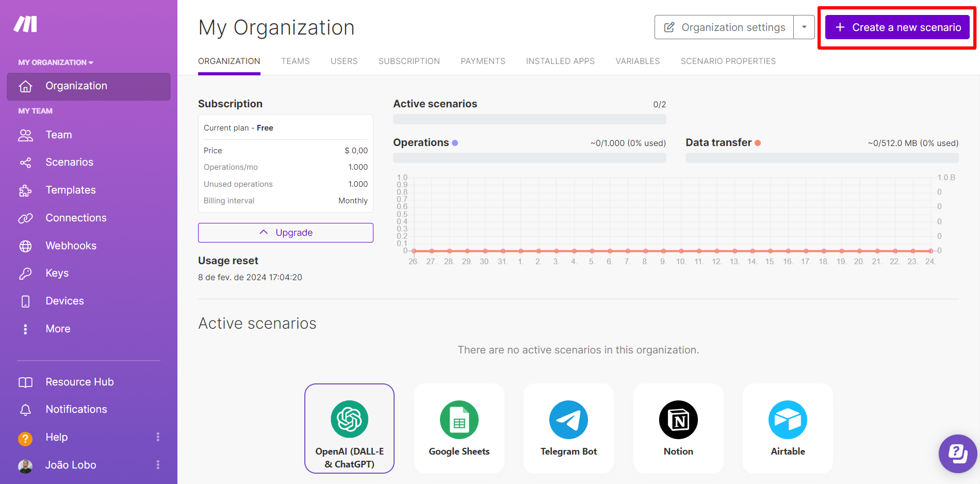This screenshot has width=980, height=484.
Task: Open Scenarios from the sidebar
Action: click(69, 163)
